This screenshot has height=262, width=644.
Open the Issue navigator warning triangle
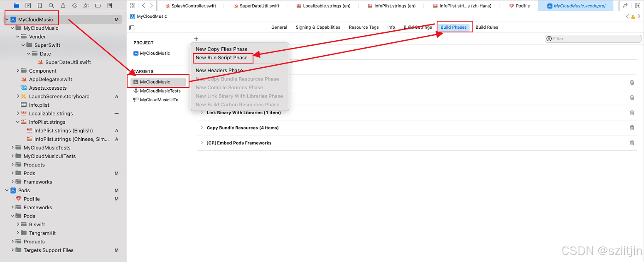click(63, 6)
